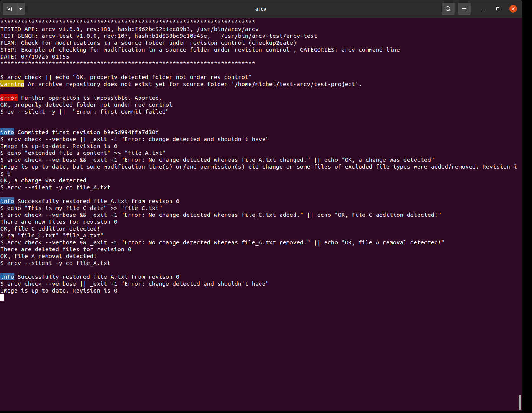Close the terminal with the orange X
This screenshot has width=532, height=413.
click(x=513, y=9)
